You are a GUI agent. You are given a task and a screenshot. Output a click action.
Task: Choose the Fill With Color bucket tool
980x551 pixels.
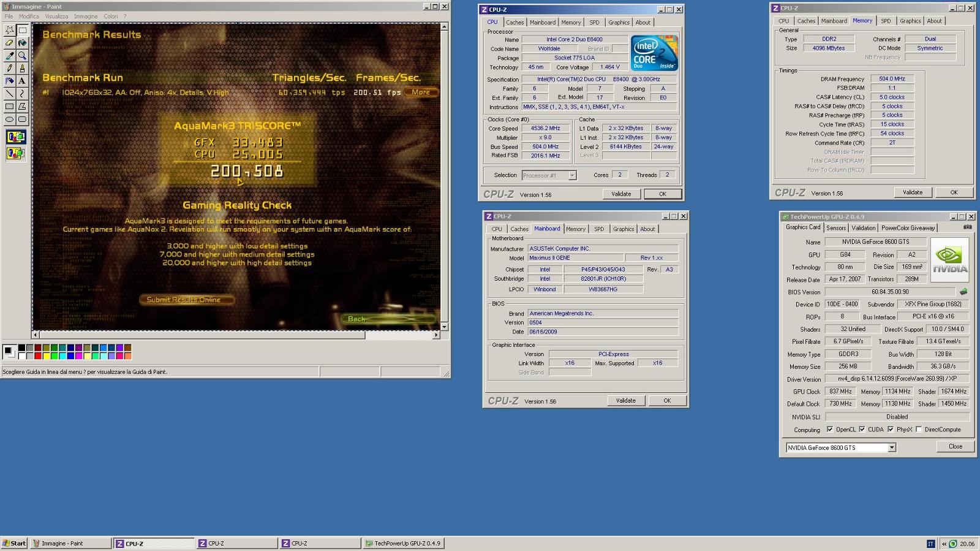pos(23,43)
